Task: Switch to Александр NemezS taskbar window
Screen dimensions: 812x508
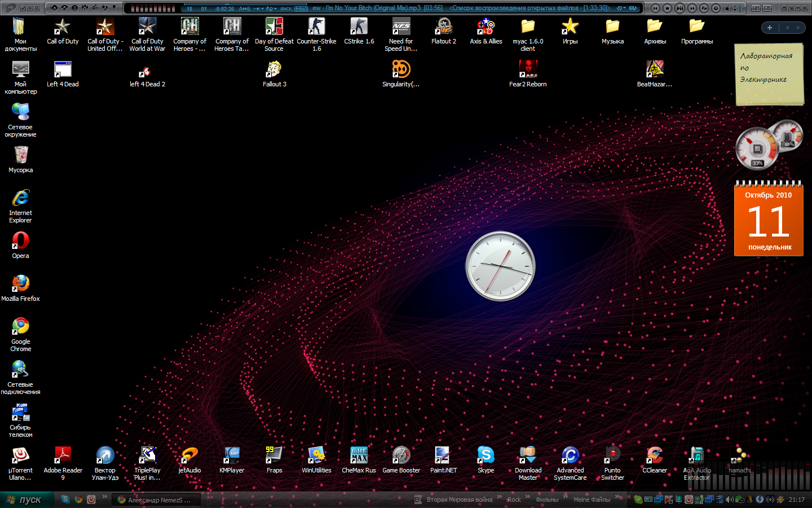Action: [156, 500]
